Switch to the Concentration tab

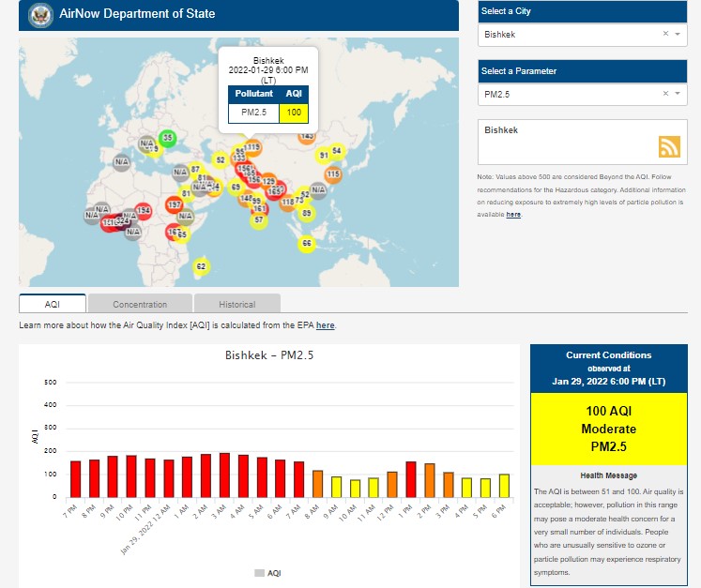(x=140, y=304)
